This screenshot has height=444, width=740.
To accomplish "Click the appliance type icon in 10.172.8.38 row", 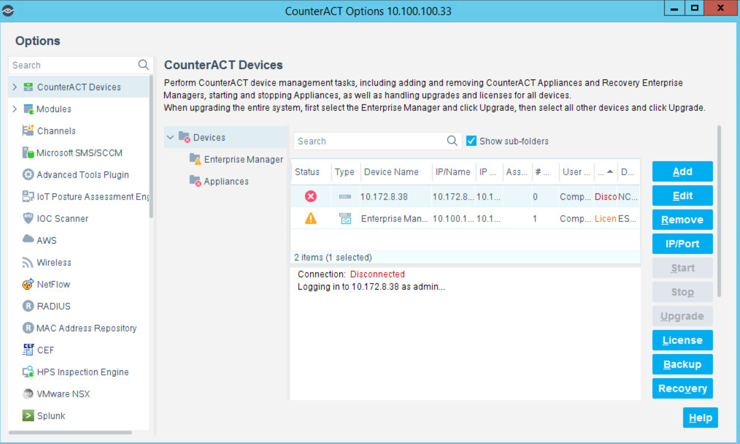I will 345,197.
